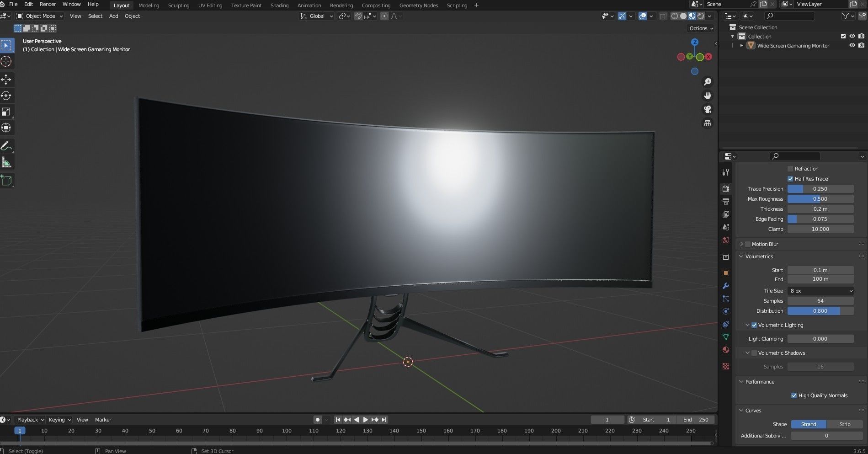Toggle camera view icon

click(708, 109)
